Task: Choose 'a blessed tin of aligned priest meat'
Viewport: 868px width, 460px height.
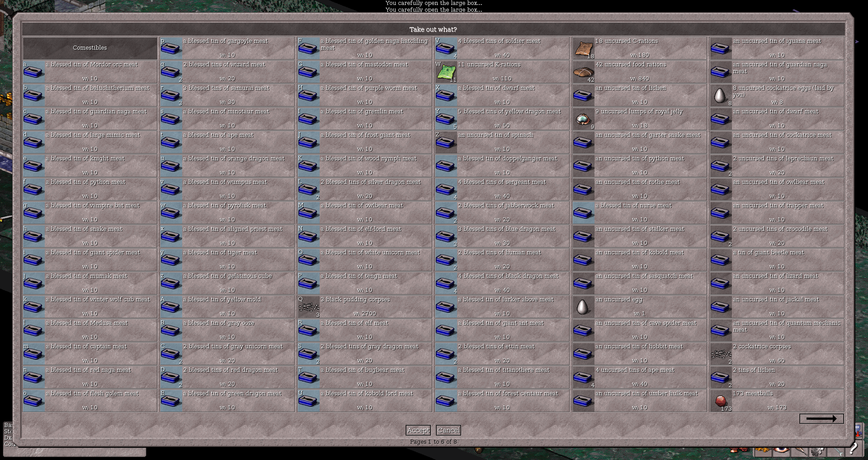Action: 227,236
